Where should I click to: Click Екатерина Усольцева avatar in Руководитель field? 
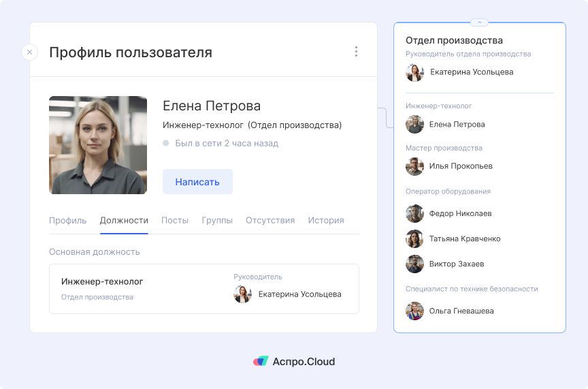coord(242,294)
